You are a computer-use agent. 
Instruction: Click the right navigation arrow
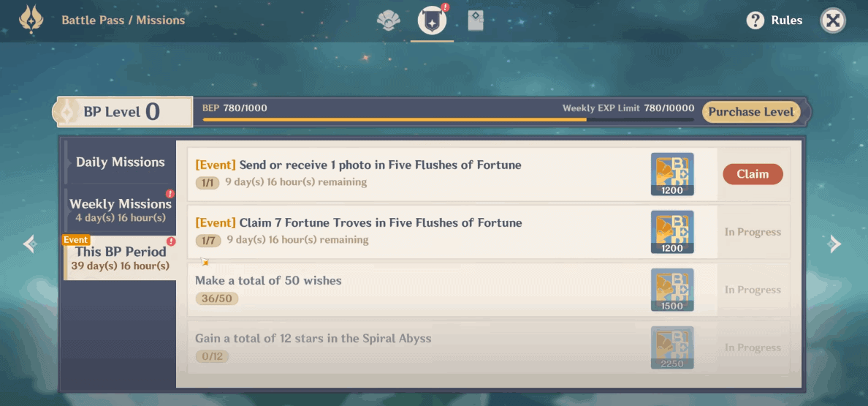(834, 244)
